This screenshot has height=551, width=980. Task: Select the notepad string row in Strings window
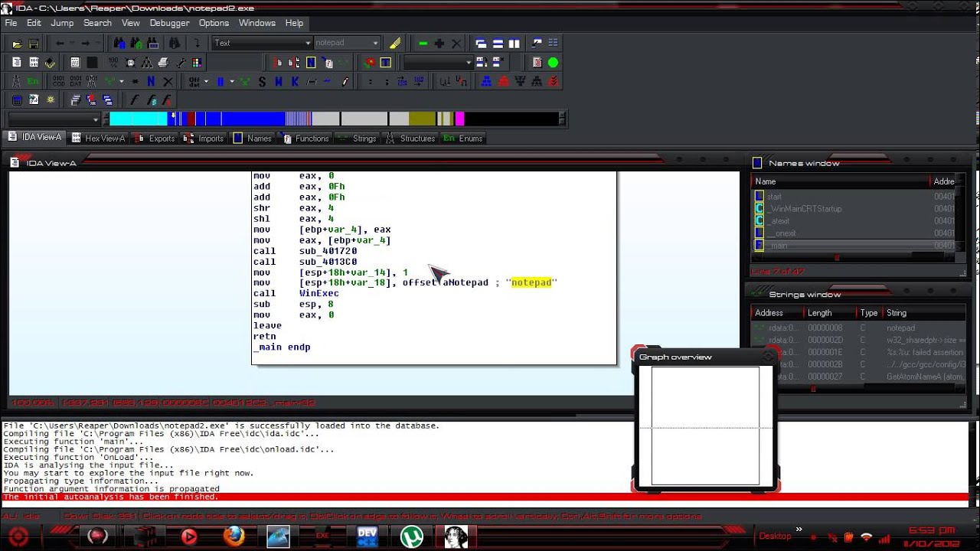(x=858, y=328)
